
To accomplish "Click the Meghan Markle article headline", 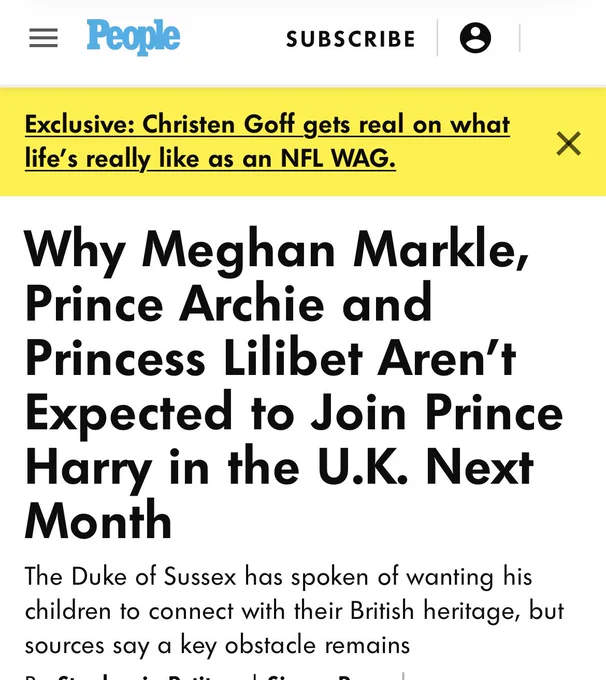I will click(x=294, y=383).
